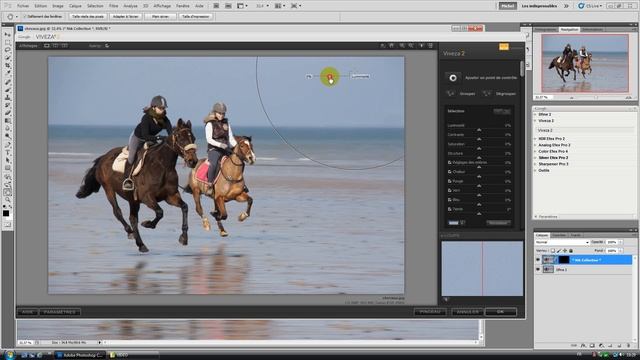
Task: Click the Loupe preview thumbnail
Action: (x=482, y=268)
